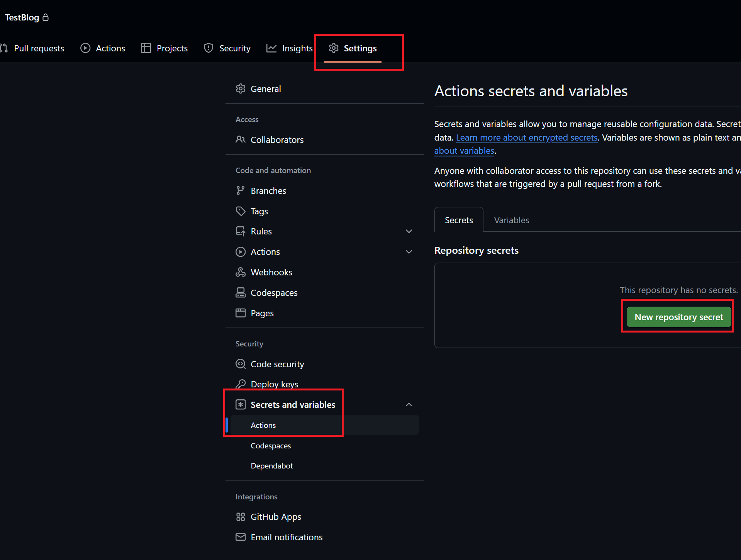
Task: Click the play icon beside sidebar Actions
Action: coord(241,251)
